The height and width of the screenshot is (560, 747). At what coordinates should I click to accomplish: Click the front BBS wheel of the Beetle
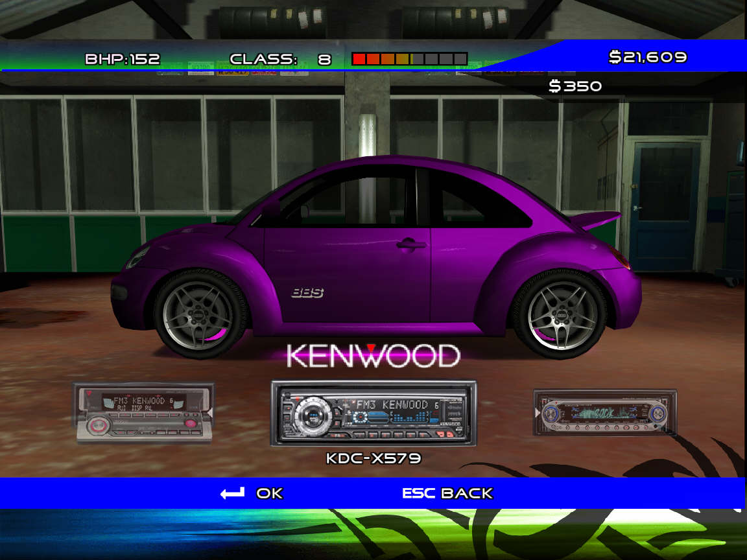(x=200, y=314)
